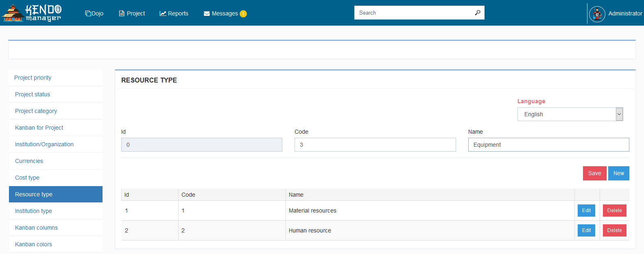This screenshot has height=254, width=644.
Task: Open Kanban colors in sidebar
Action: tap(56, 244)
